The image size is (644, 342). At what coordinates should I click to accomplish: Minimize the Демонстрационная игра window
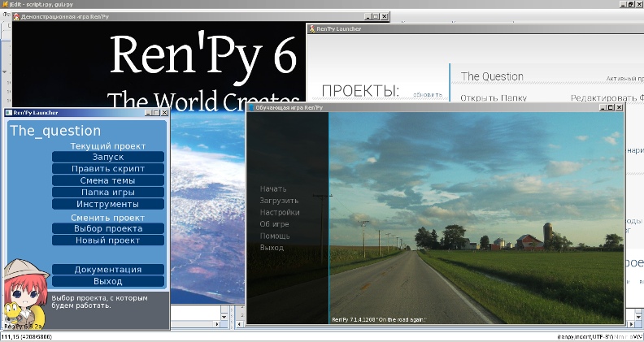[x=368, y=16]
